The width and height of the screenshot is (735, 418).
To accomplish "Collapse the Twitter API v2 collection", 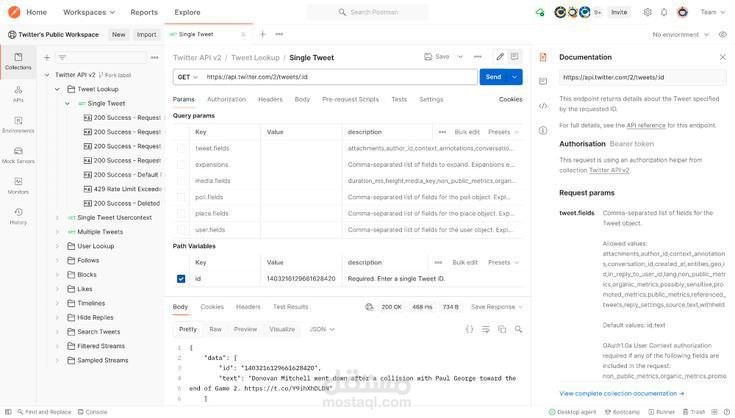I will tap(47, 75).
